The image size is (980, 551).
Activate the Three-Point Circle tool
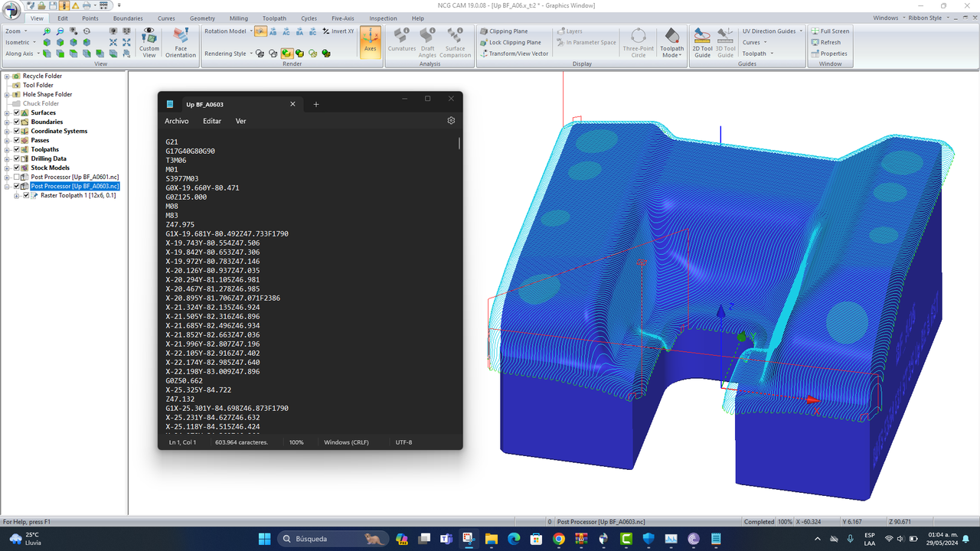click(638, 42)
